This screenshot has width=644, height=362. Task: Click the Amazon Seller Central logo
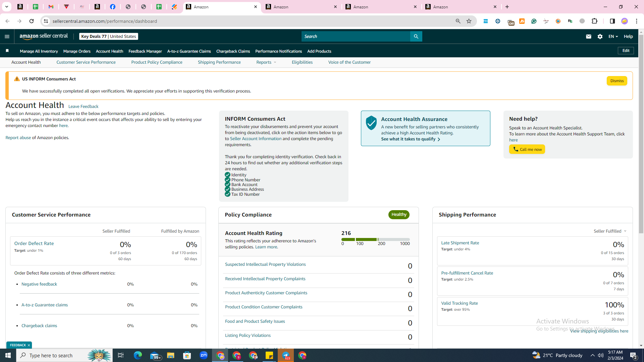pos(44,36)
